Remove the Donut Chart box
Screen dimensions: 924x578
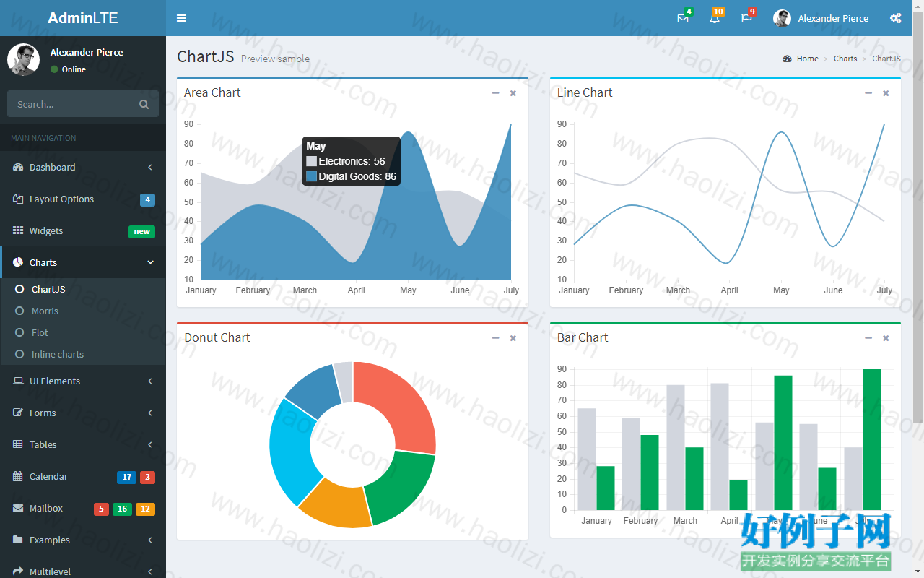coord(513,338)
